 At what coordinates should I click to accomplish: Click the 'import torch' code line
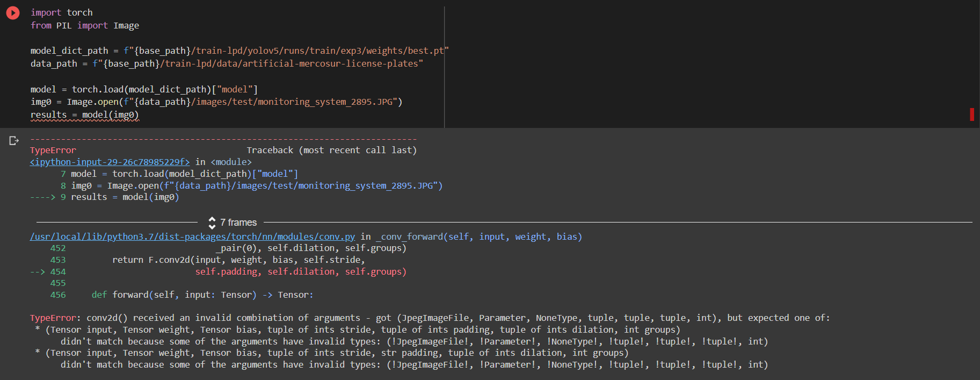coord(62,12)
